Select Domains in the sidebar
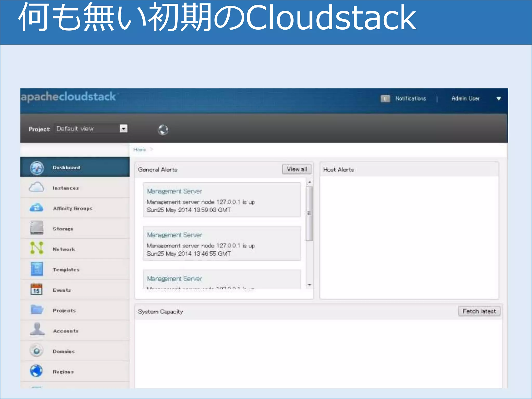This screenshot has width=532, height=399. tap(75, 351)
